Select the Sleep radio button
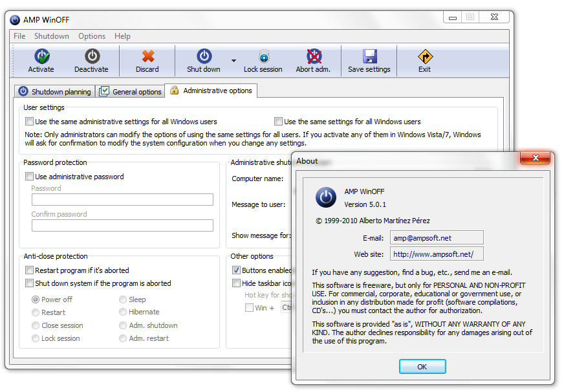This screenshot has width=564, height=392. click(x=123, y=299)
